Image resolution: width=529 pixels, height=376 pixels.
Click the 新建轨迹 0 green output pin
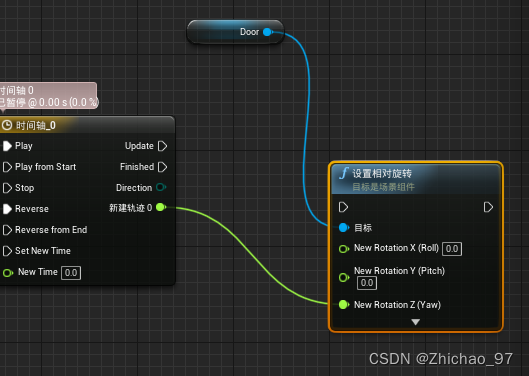click(x=161, y=207)
